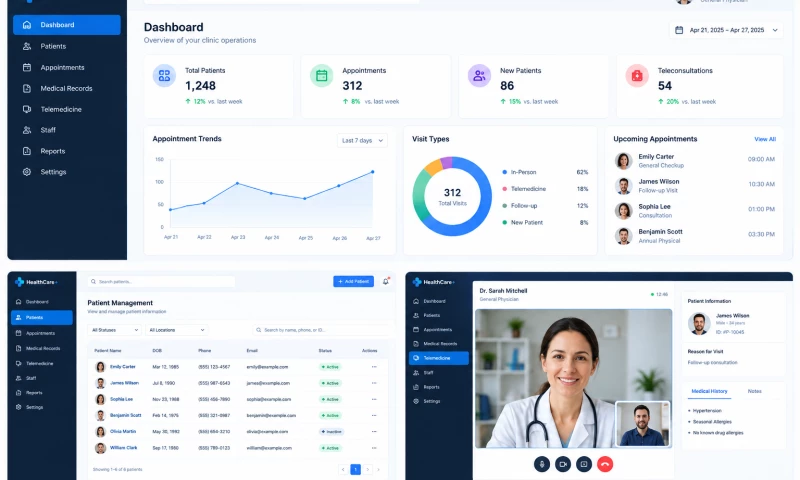Open the Last 7 days dropdown

[362, 140]
